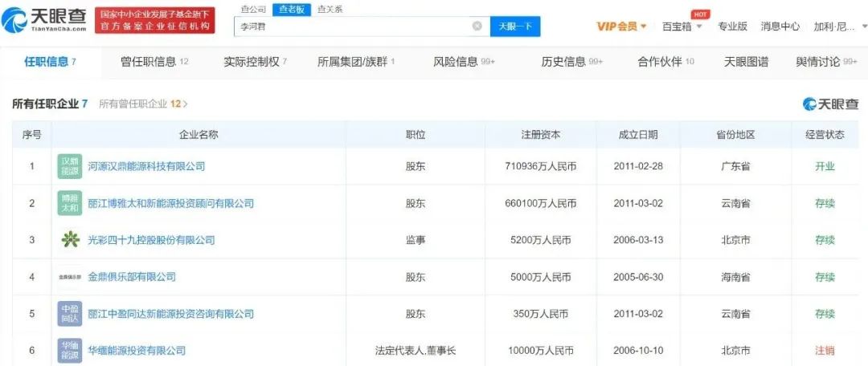Click the 省份地区 column header
This screenshot has width=868, height=366.
(x=735, y=134)
